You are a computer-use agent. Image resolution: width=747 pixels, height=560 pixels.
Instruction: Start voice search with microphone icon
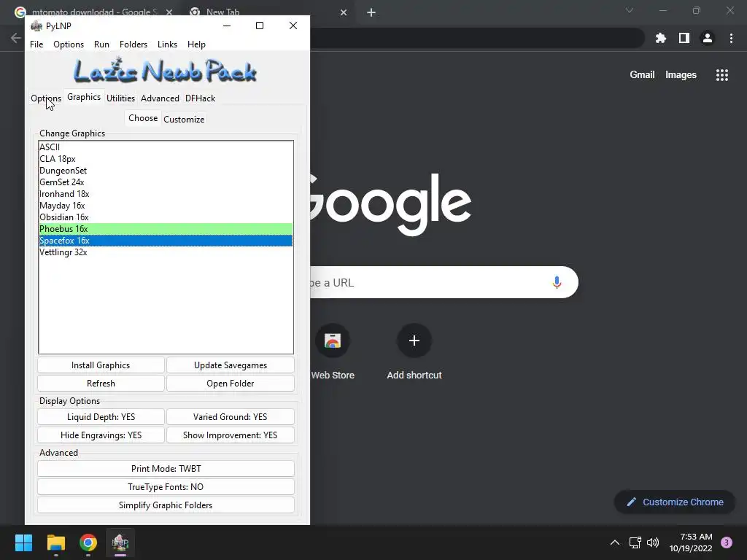click(x=557, y=282)
